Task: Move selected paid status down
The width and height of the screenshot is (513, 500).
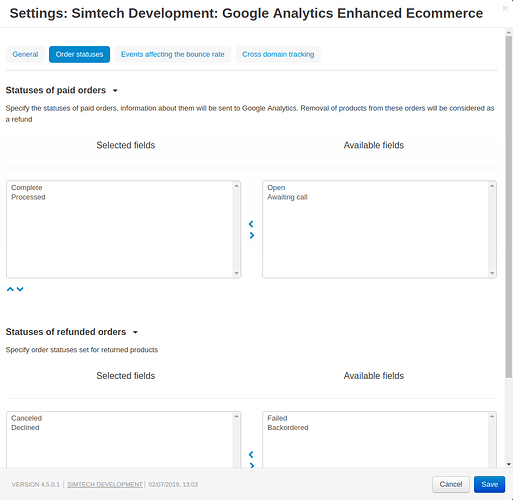Action: pyautogui.click(x=20, y=289)
